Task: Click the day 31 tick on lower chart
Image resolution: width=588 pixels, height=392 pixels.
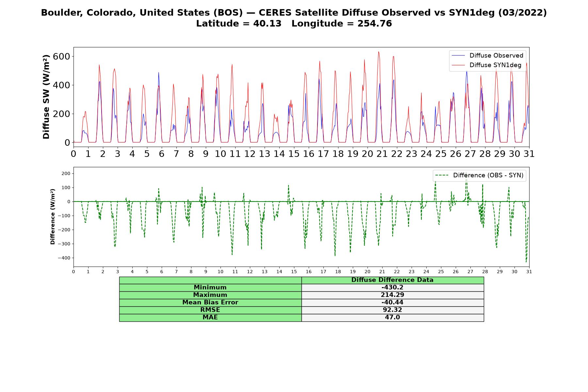Action: (529, 272)
